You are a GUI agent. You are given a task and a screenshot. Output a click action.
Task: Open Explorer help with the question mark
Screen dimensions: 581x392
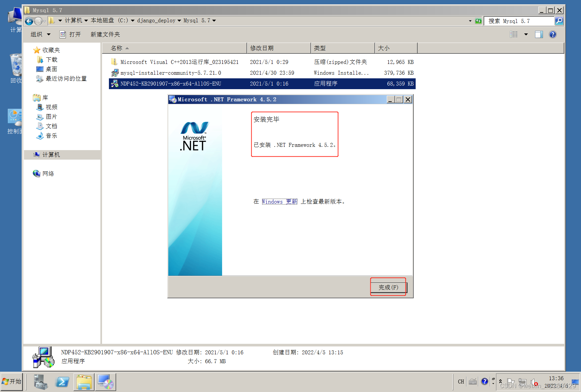click(x=553, y=34)
